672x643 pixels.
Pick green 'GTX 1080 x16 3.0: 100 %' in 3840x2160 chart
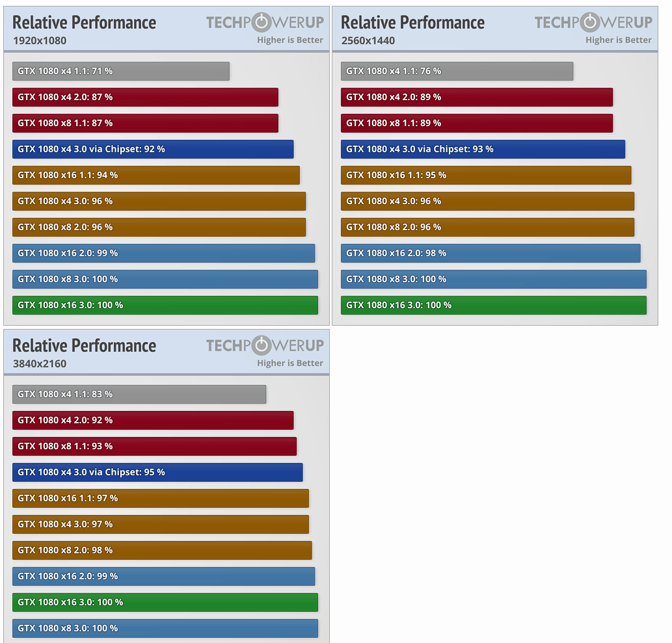point(165,602)
